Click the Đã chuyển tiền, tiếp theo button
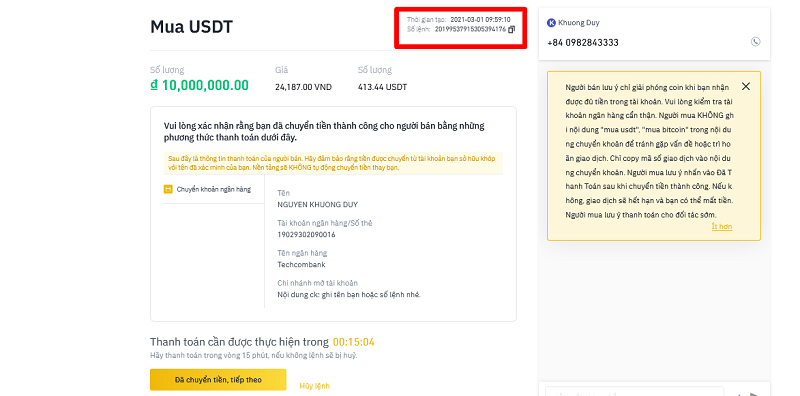This screenshot has width=800, height=396. pos(218,380)
